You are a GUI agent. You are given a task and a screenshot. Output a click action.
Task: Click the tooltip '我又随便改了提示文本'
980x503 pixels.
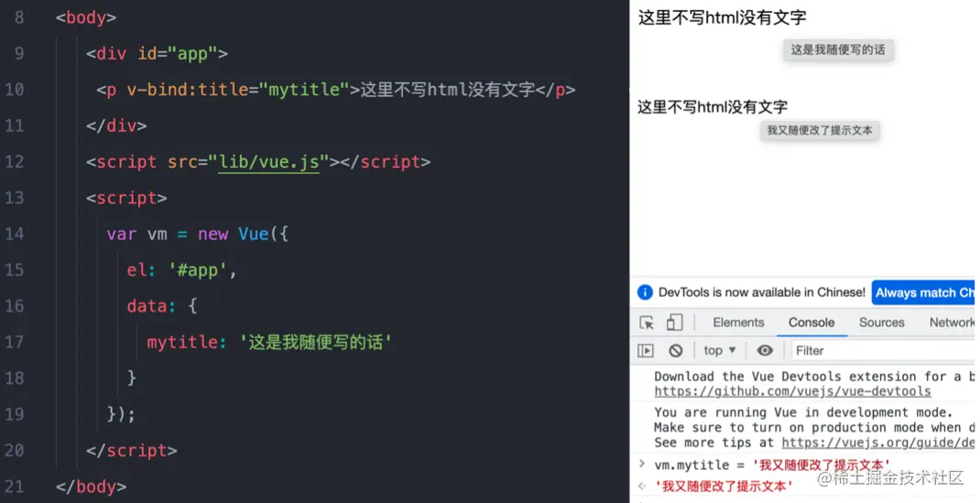[x=820, y=131]
